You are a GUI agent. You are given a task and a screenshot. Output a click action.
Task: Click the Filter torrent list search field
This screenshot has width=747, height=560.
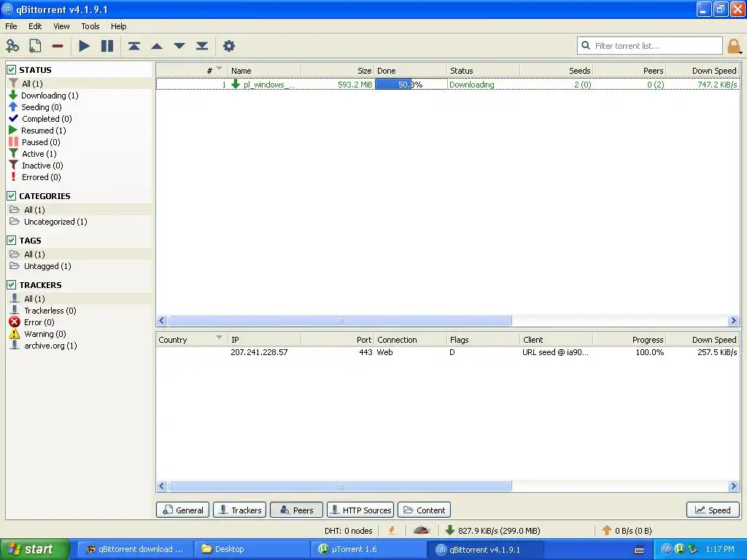[650, 46]
